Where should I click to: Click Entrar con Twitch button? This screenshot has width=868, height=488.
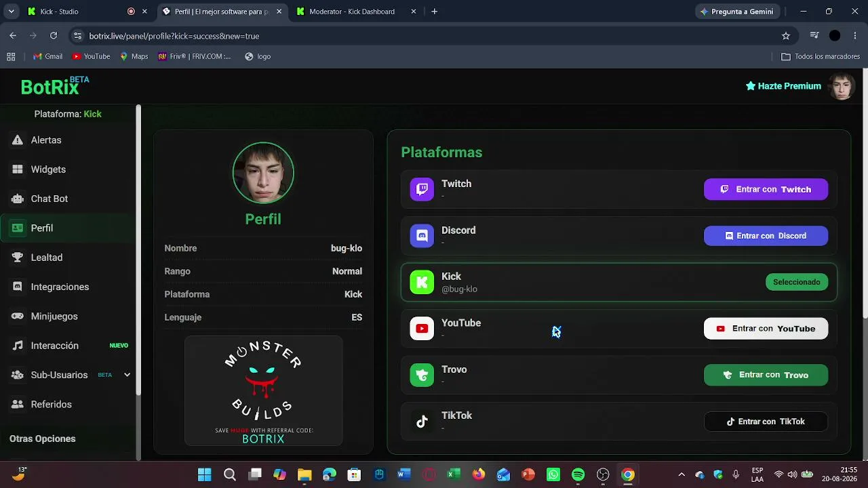point(766,189)
